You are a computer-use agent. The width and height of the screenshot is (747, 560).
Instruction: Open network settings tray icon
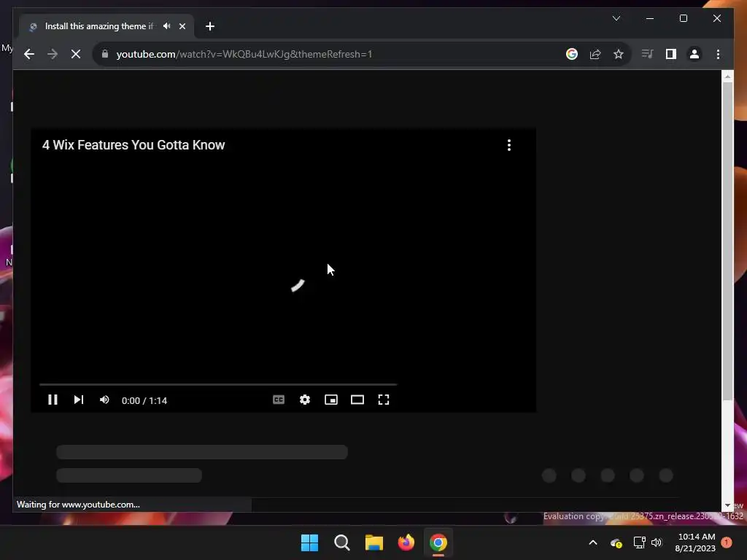click(x=639, y=542)
